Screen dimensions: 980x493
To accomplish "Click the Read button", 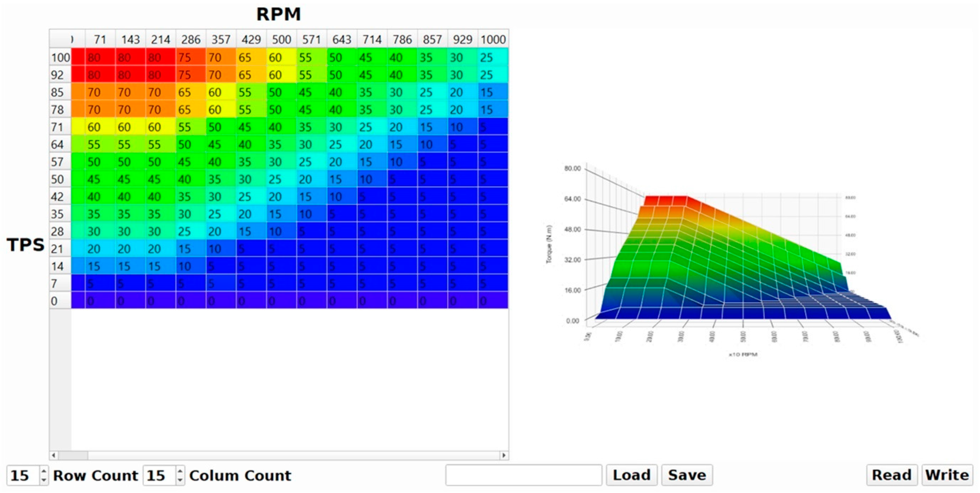I will point(891,475).
